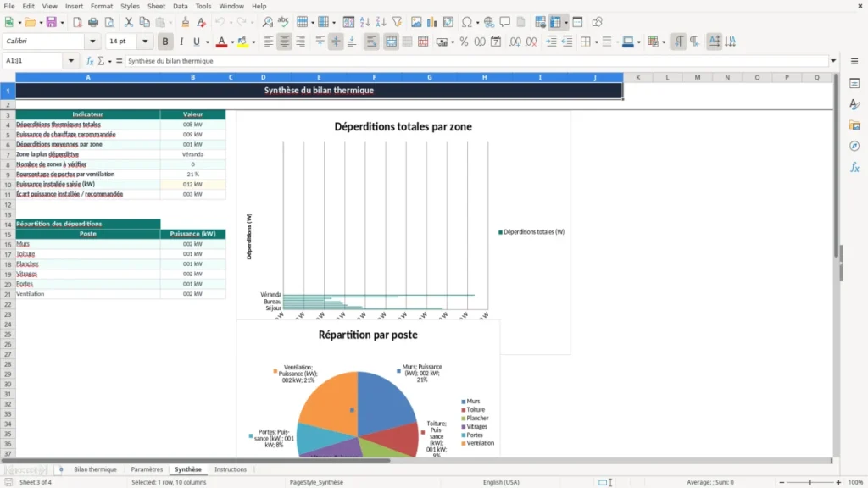Insert a special character
This screenshot has width=868, height=488.
coord(467,22)
